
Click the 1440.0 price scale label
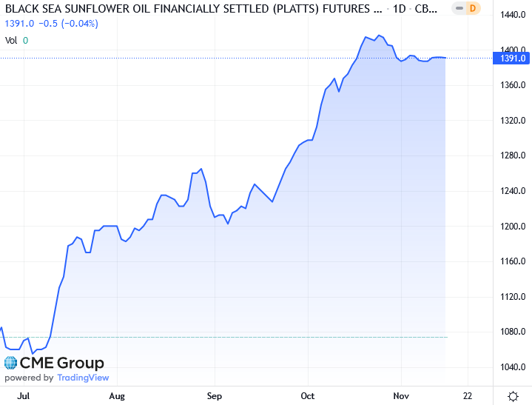[512, 15]
